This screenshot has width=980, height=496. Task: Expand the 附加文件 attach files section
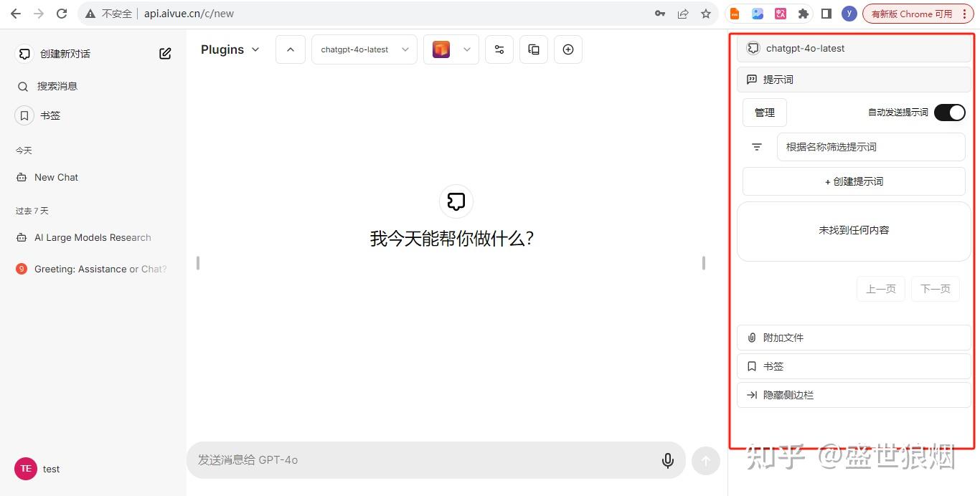pos(854,338)
